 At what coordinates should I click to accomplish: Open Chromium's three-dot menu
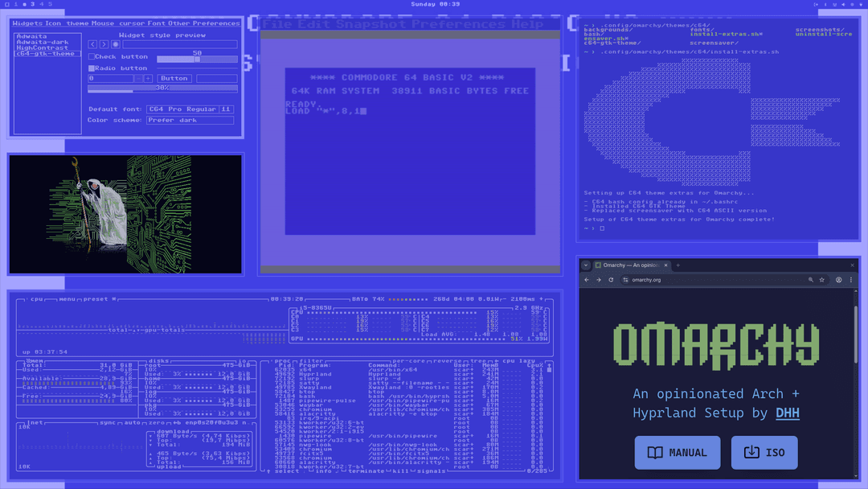point(851,279)
